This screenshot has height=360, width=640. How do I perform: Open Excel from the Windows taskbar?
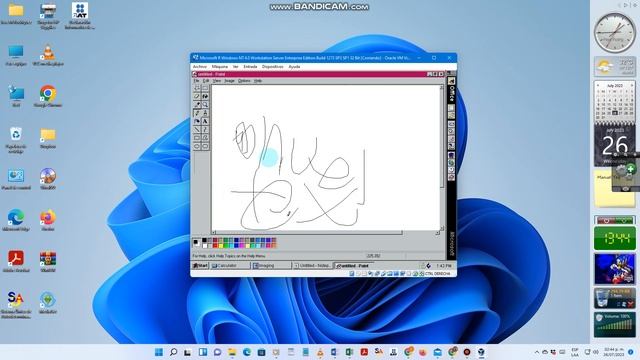click(x=349, y=352)
